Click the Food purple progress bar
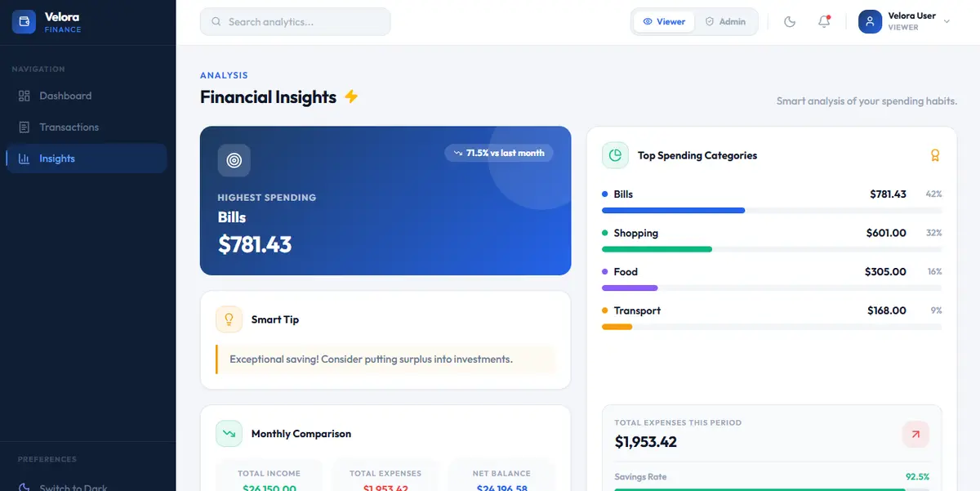 pos(630,288)
